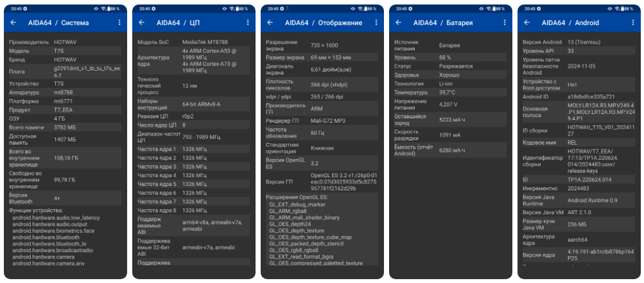Tap the 'AIDA64 / ЦП' title
Screen dimensions: 644x283
[x=178, y=23]
